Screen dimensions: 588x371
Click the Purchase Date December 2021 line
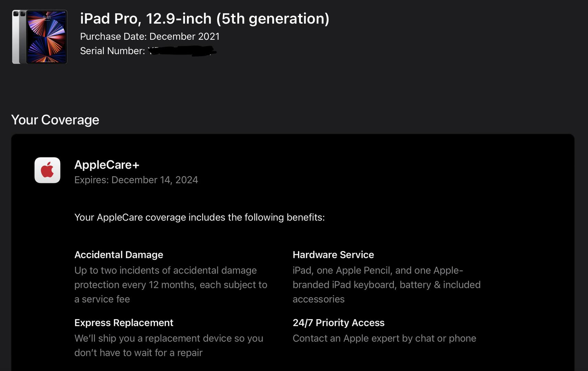click(150, 36)
